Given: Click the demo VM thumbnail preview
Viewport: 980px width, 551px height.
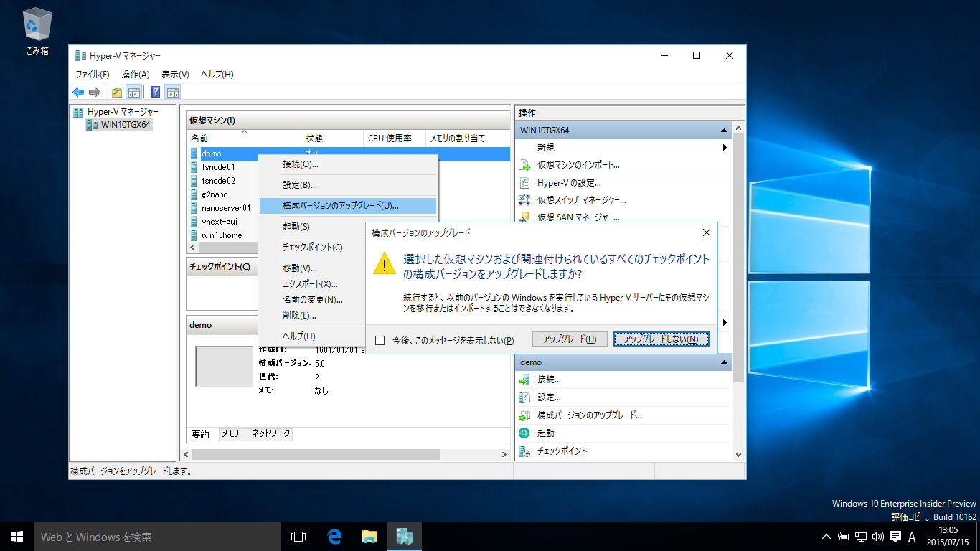Looking at the screenshot, I should [223, 367].
